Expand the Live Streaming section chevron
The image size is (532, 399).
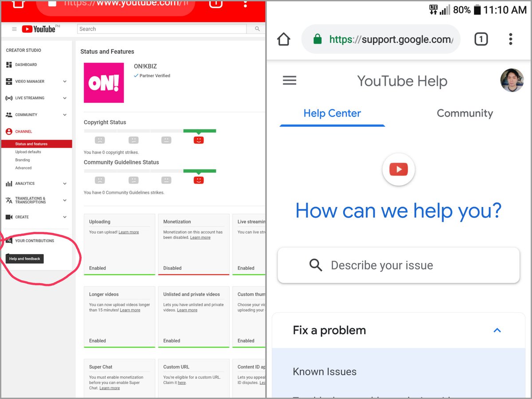[65, 98]
